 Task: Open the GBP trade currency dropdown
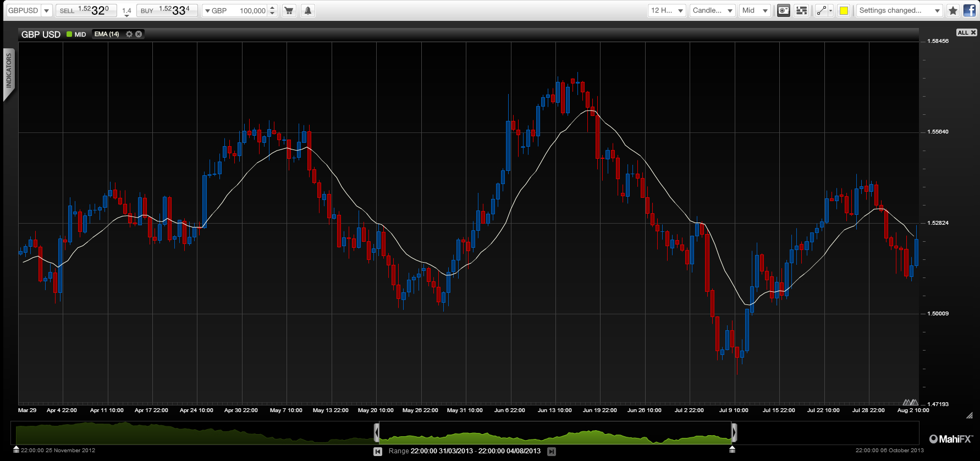coord(216,10)
